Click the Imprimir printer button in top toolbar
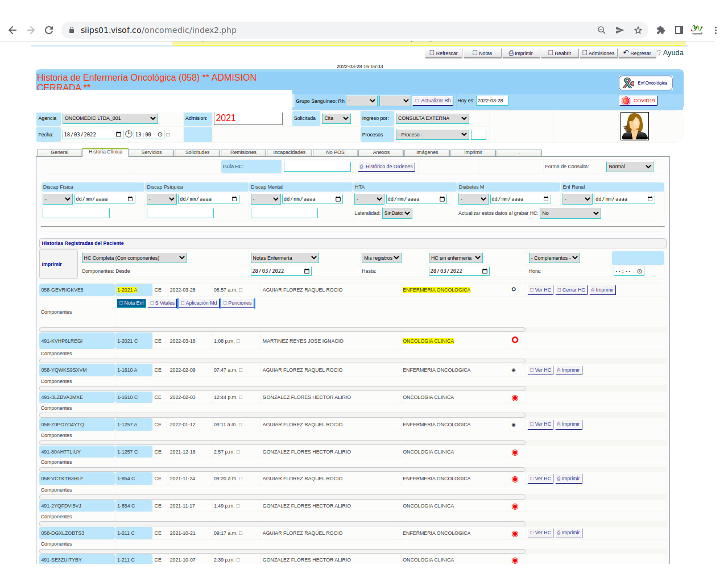Screen dimensions: 728x582 520,53
